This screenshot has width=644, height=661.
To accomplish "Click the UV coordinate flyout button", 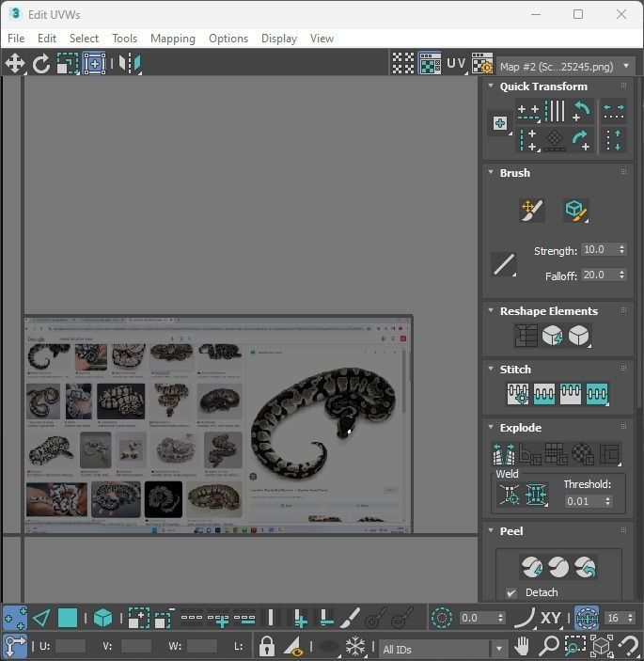I will point(457,64).
